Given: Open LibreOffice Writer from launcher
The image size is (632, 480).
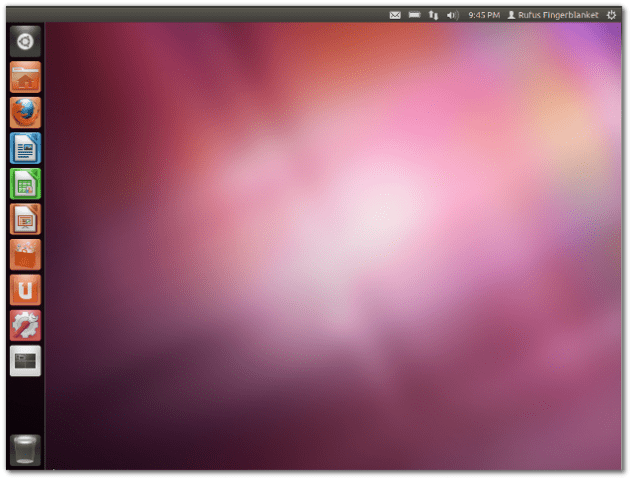Looking at the screenshot, I should pos(25,148).
